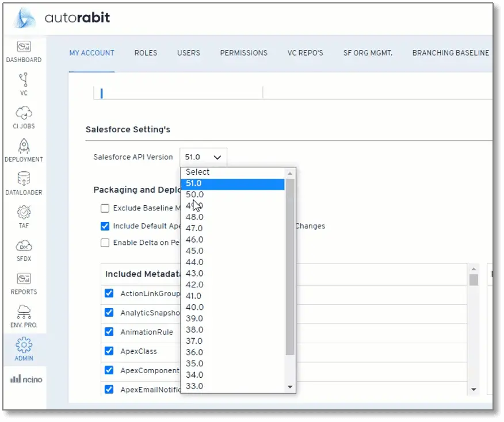Select API version 34.0 option
The width and height of the screenshot is (504, 422).
tap(232, 375)
